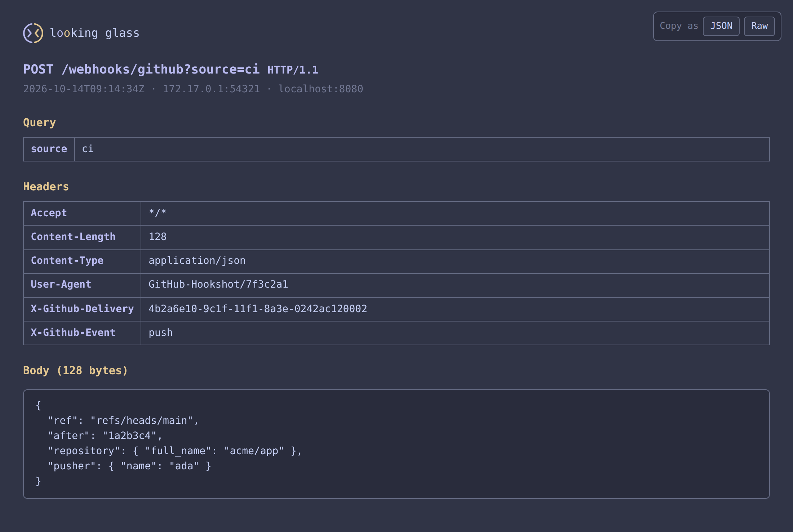Image resolution: width=793 pixels, height=532 pixels.
Task: Click the Query section heading
Action: [40, 123]
